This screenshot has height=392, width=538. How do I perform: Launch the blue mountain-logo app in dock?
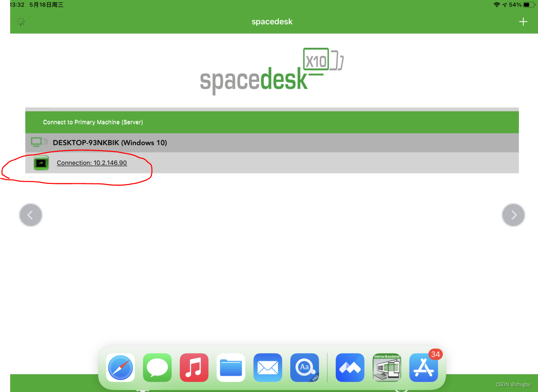(350, 368)
